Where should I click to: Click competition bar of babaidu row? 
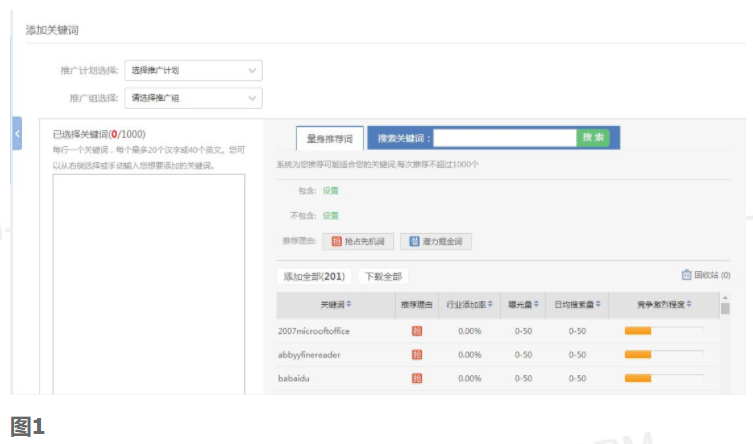[x=664, y=378]
